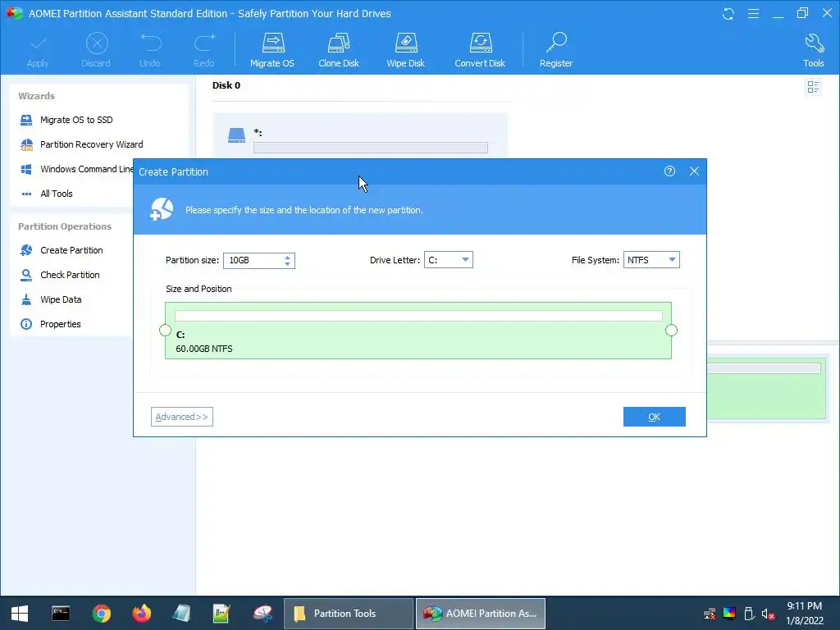Screen dimensions: 840x630
Task: Decrease partition size with down arrow
Action: pyautogui.click(x=288, y=264)
